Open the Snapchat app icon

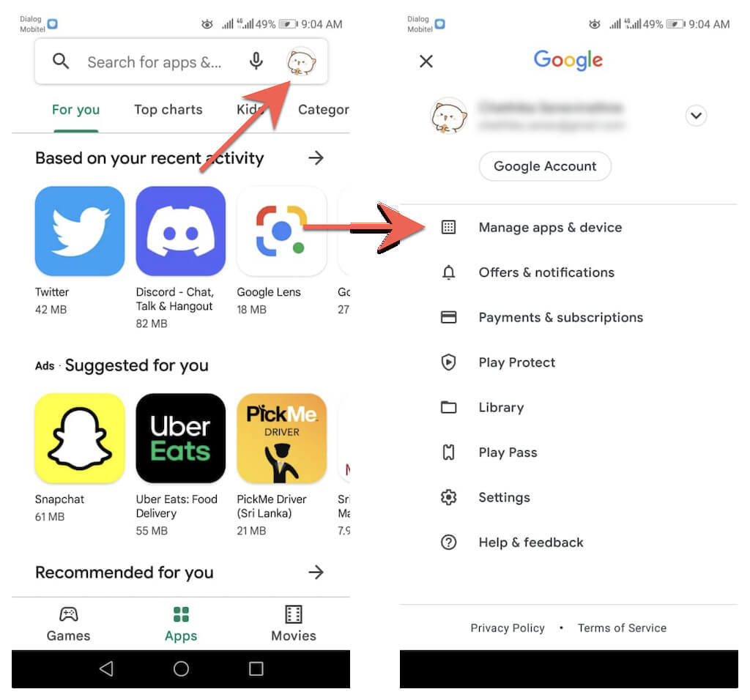coord(80,438)
